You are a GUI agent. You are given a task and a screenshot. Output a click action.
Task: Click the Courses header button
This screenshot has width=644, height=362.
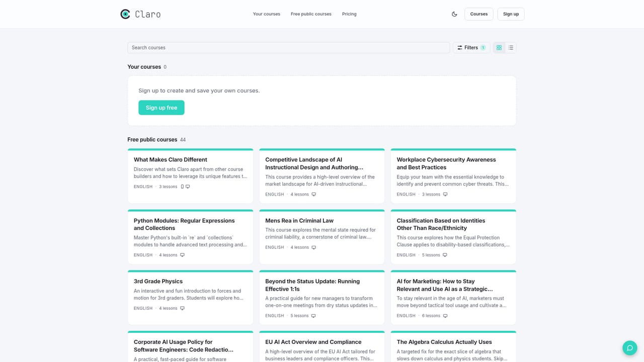[479, 14]
